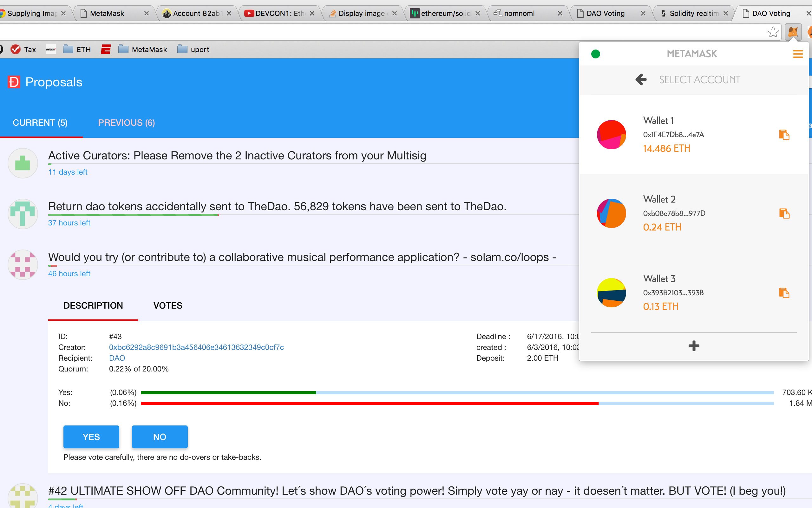Copy the Wallet 2 address

(x=784, y=213)
